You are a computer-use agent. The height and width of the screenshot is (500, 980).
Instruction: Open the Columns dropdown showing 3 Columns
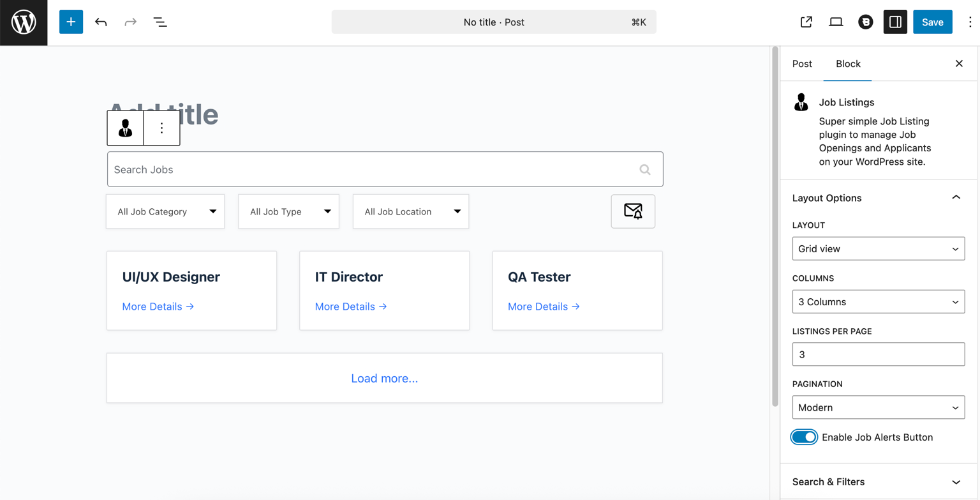pyautogui.click(x=878, y=302)
